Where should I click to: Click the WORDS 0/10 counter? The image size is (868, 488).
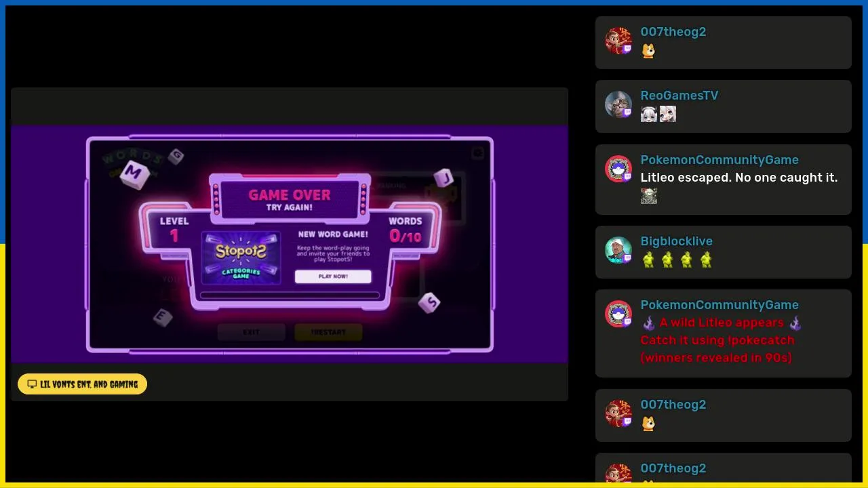point(406,229)
